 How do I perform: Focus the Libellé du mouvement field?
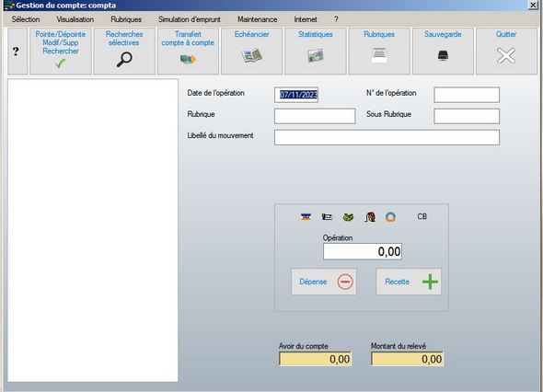point(387,137)
